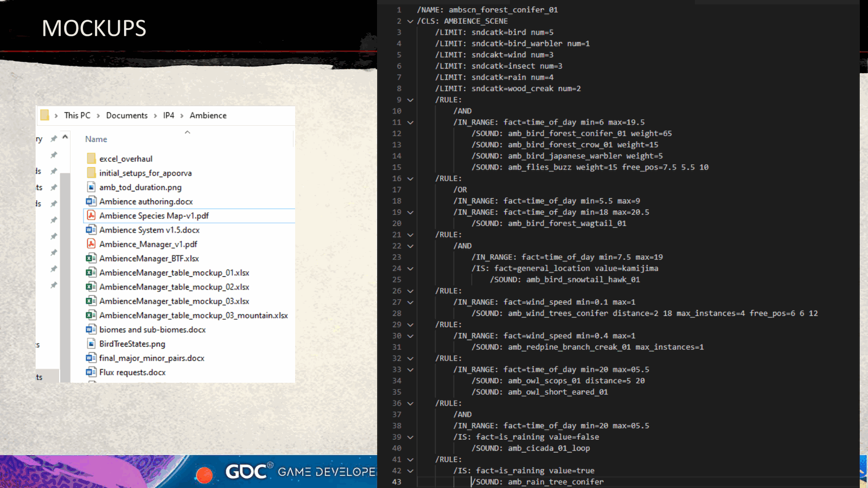
Task: Click the Ambience Species Map-v1.pdf file icon
Action: 91,215
